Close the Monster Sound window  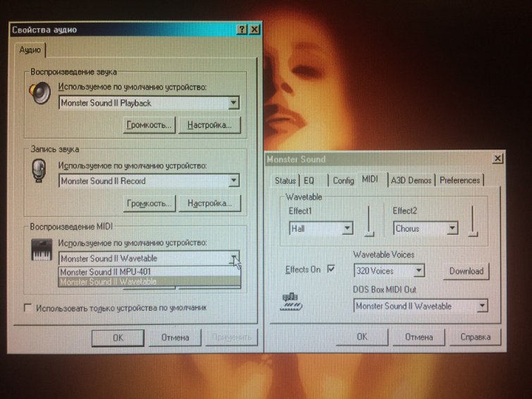click(497, 158)
